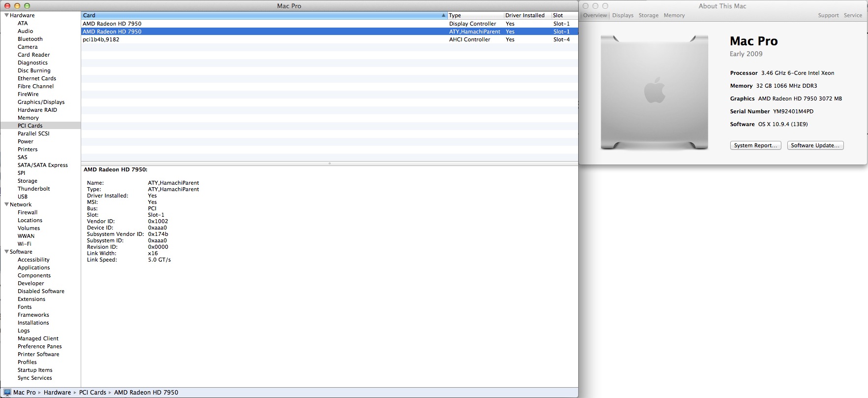
Task: Switch to the Memory tab in About This Mac
Action: tap(674, 15)
